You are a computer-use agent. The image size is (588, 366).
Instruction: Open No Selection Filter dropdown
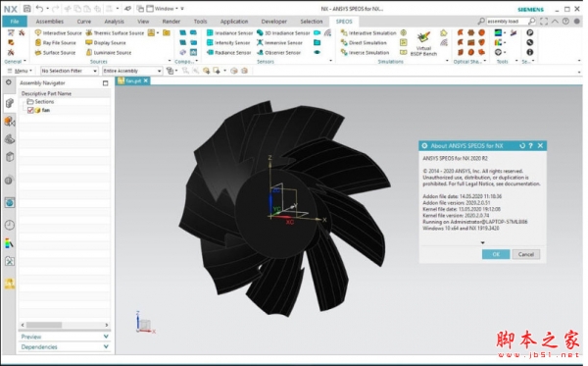pyautogui.click(x=70, y=71)
